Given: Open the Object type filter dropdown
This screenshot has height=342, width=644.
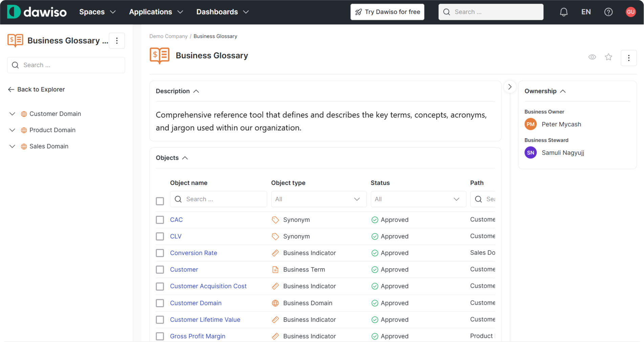Looking at the screenshot, I should point(318,199).
